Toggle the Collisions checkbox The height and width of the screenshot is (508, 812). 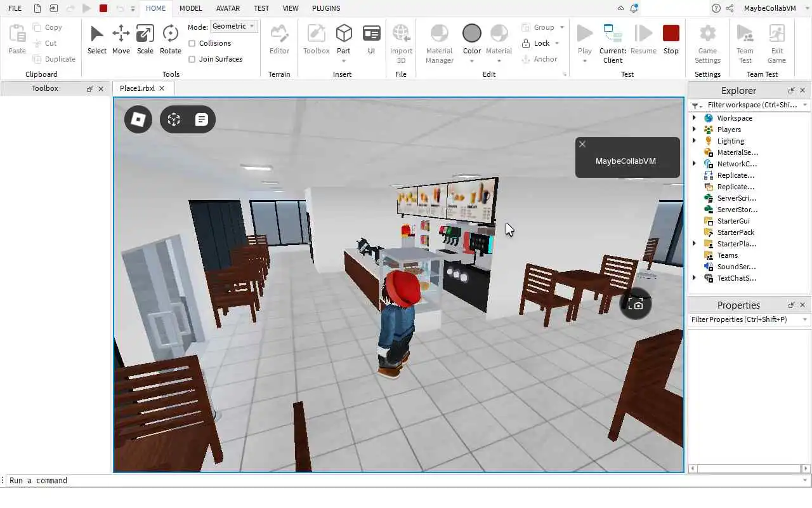pyautogui.click(x=192, y=43)
